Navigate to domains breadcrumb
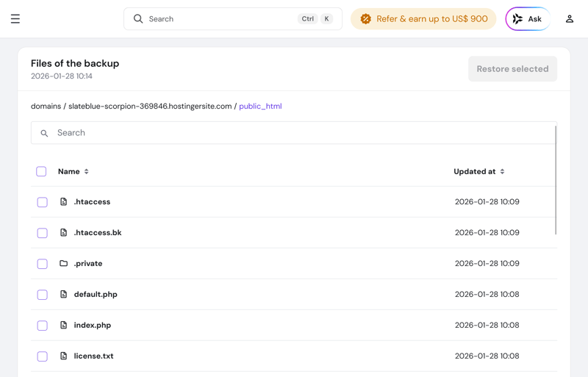 pos(46,106)
